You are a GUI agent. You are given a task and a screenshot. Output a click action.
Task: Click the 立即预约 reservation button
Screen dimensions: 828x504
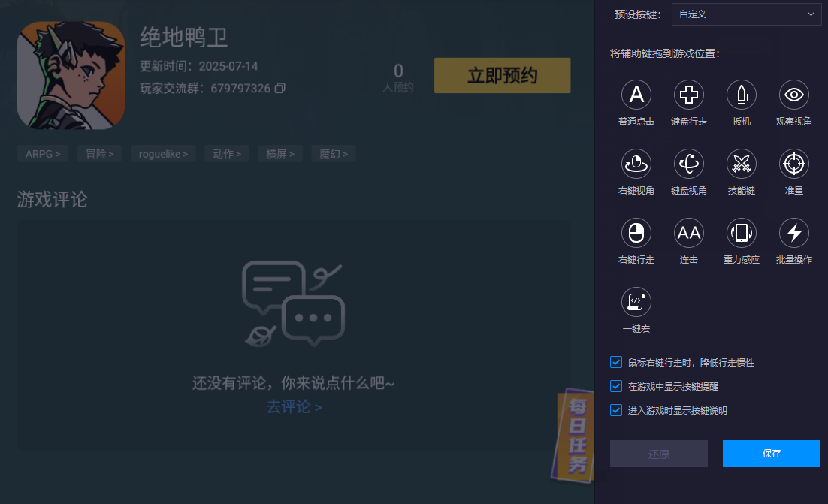(502, 75)
